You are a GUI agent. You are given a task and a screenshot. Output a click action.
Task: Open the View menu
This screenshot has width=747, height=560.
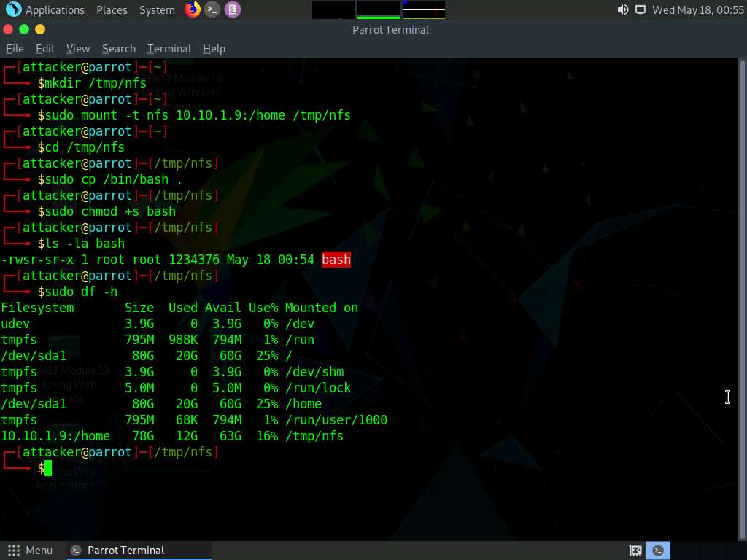point(78,49)
